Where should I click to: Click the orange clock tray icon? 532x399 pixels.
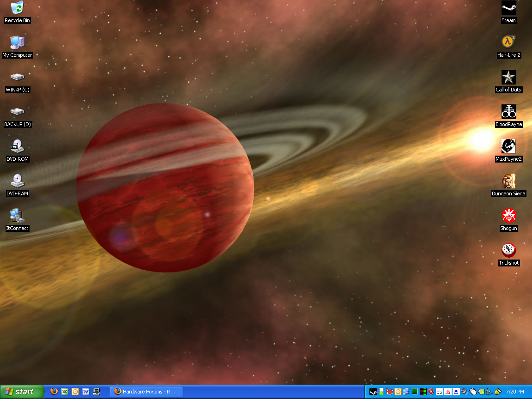coord(398,392)
